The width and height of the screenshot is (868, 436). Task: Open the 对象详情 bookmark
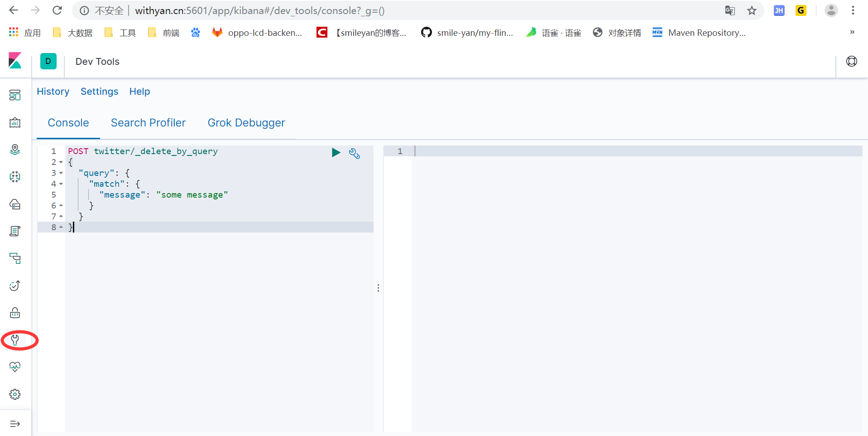(x=617, y=33)
